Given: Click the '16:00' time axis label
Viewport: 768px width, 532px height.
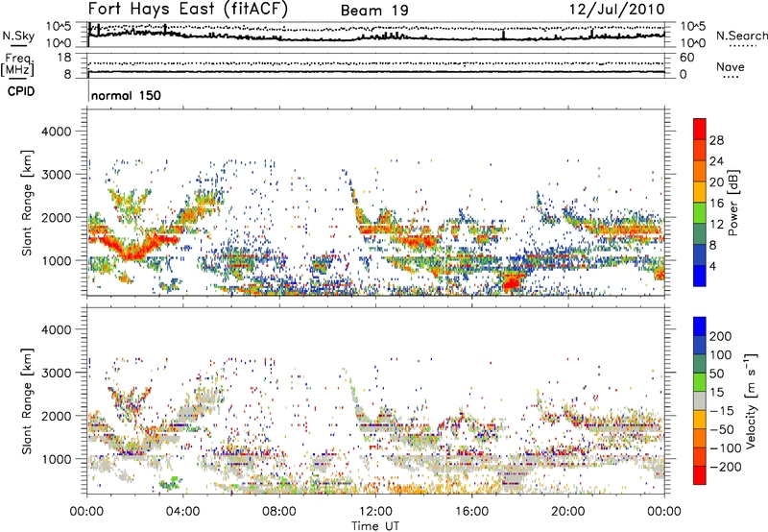Looking at the screenshot, I should point(471,512).
